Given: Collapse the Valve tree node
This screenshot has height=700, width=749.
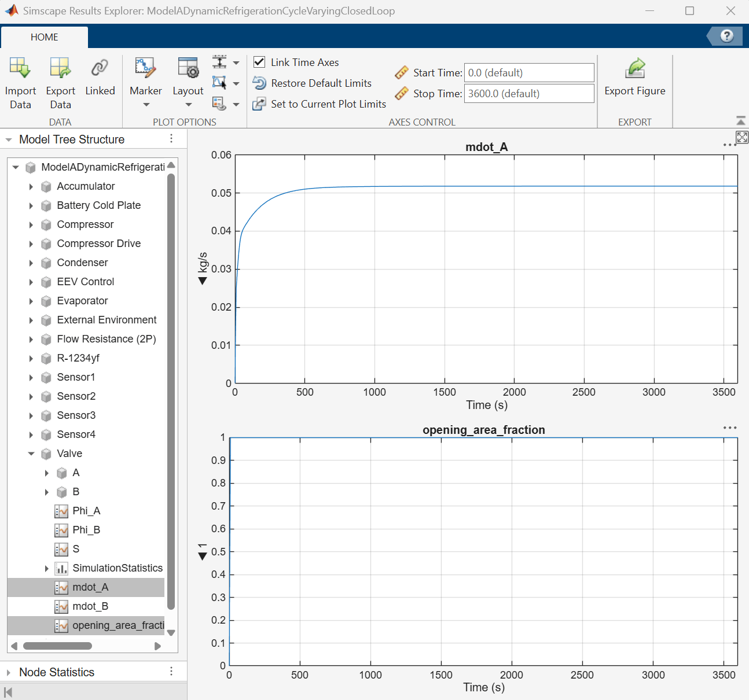Looking at the screenshot, I should (31, 454).
